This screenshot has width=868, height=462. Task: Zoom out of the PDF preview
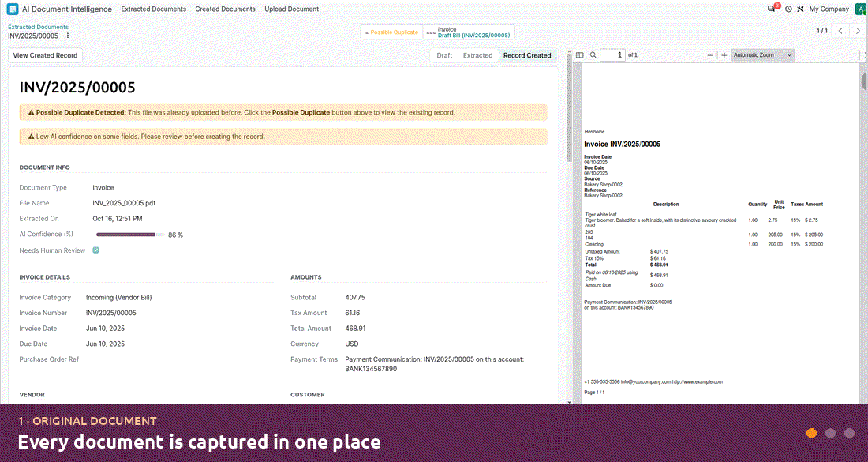pyautogui.click(x=710, y=55)
